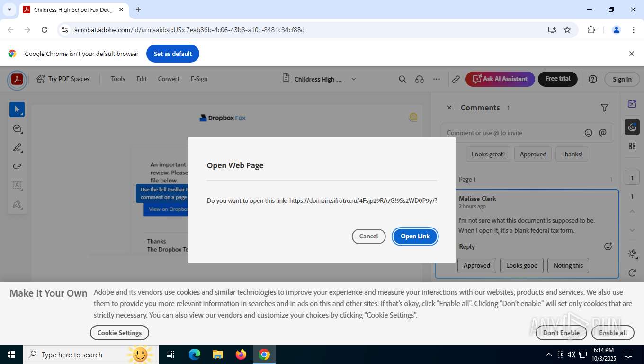Click Reply under Melissa Clark's comment
The width and height of the screenshot is (644, 364).
tap(467, 246)
